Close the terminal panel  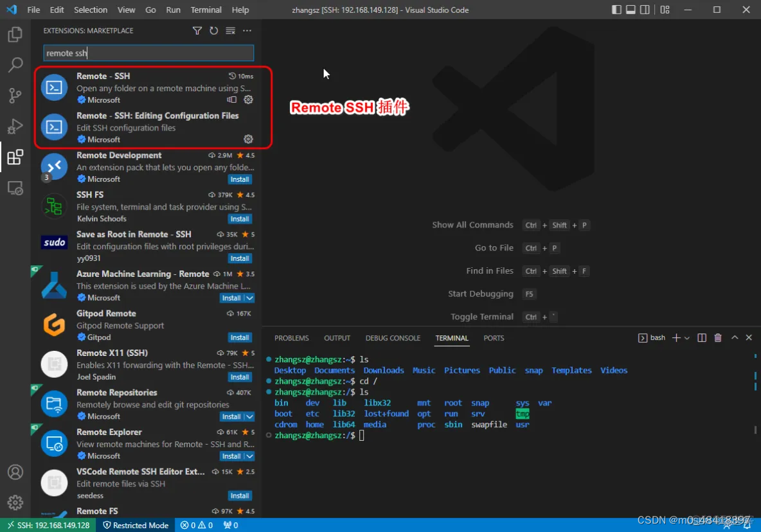(x=749, y=337)
